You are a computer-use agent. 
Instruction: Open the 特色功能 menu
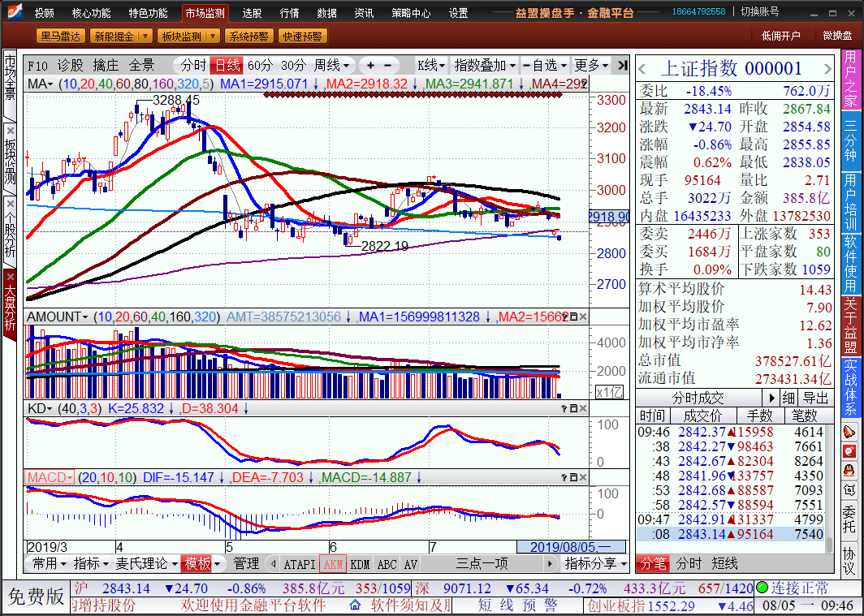tap(149, 13)
